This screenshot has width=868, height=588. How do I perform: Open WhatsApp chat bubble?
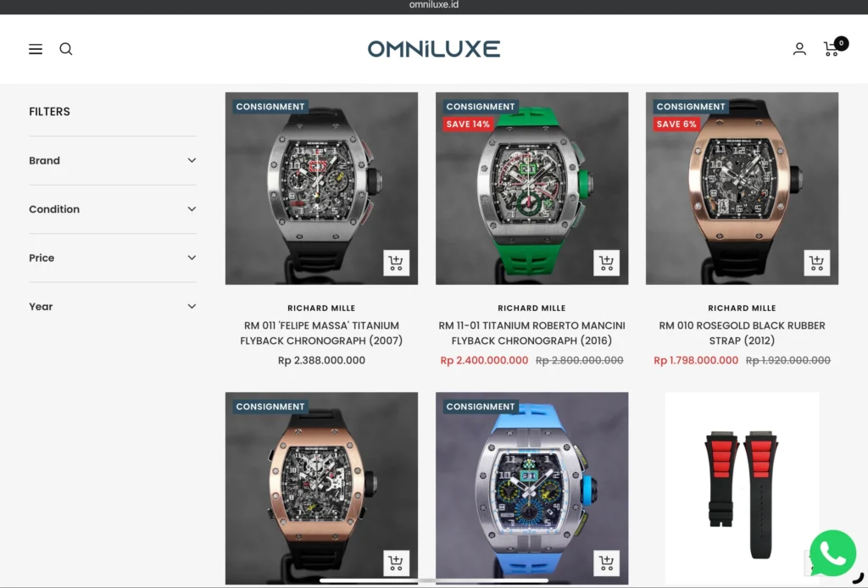coord(832,554)
